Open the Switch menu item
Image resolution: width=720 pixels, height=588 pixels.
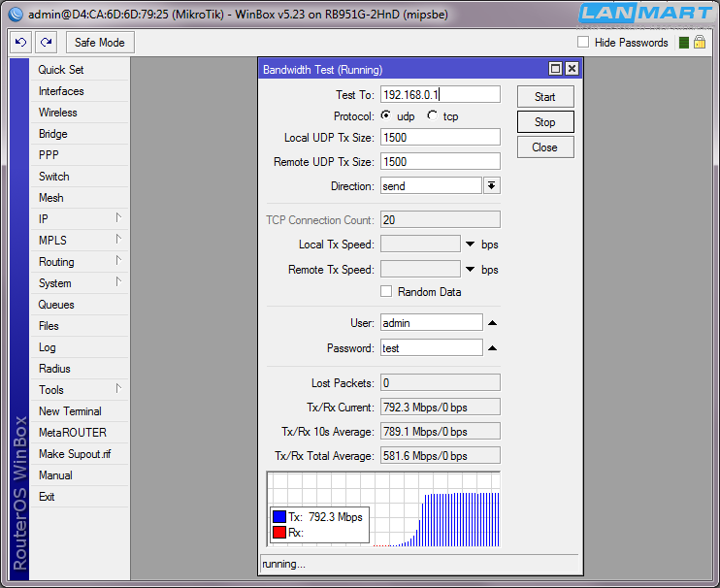[x=79, y=177]
